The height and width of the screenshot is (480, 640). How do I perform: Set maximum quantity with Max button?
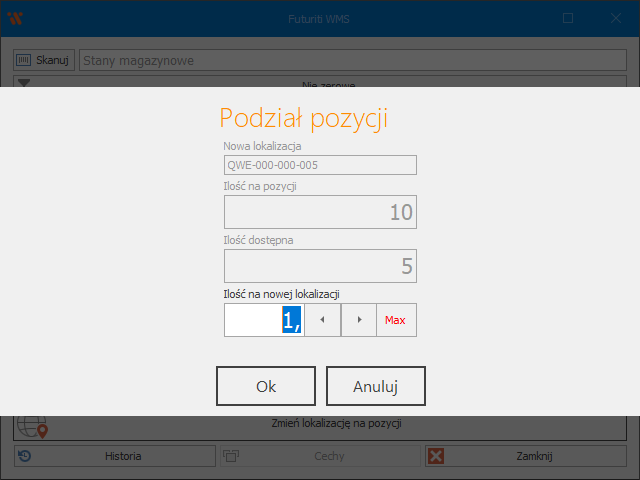point(396,320)
